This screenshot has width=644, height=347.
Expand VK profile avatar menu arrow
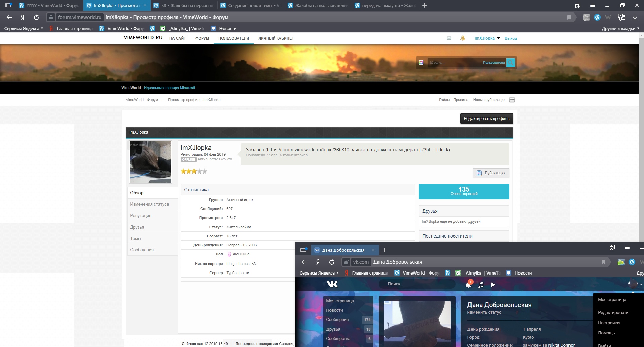point(641,284)
